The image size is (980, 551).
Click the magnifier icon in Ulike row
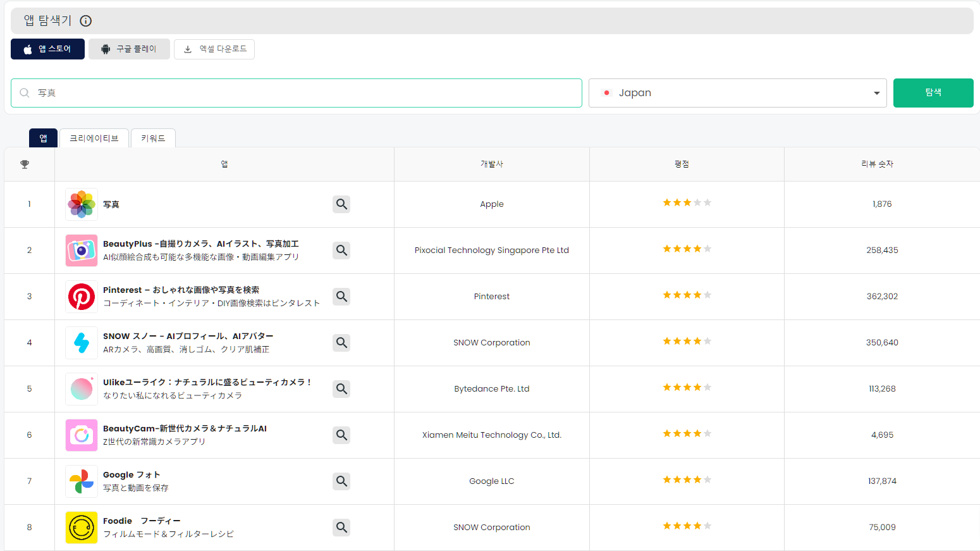[341, 389]
